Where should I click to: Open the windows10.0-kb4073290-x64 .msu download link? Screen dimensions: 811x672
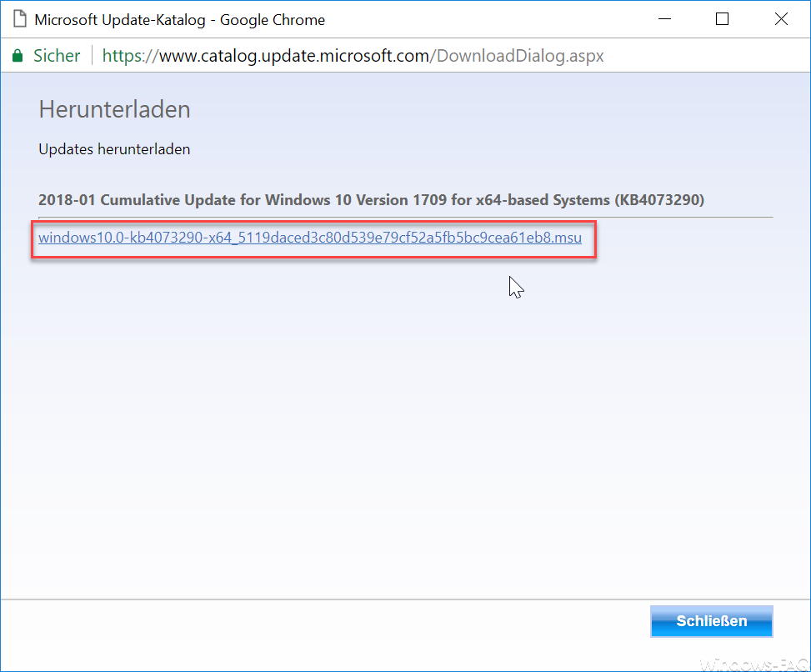pyautogui.click(x=310, y=238)
